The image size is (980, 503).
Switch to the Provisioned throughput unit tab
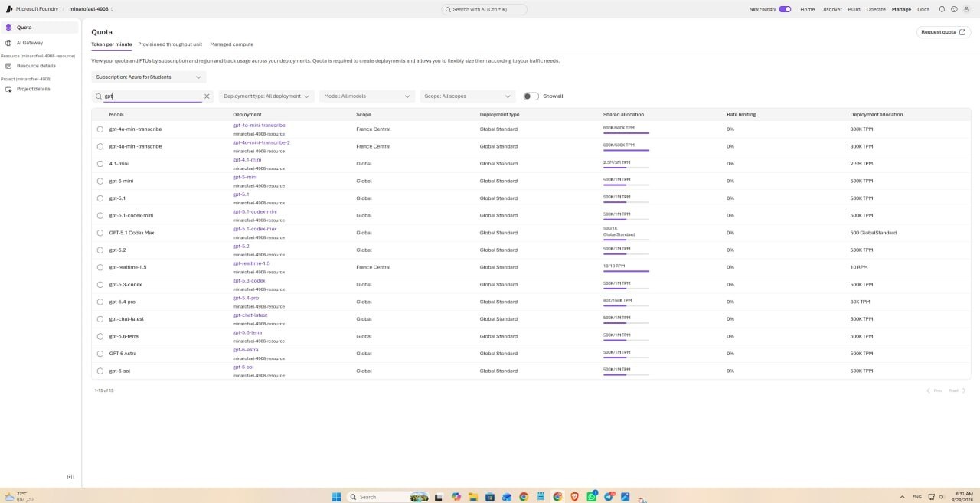[x=170, y=44]
